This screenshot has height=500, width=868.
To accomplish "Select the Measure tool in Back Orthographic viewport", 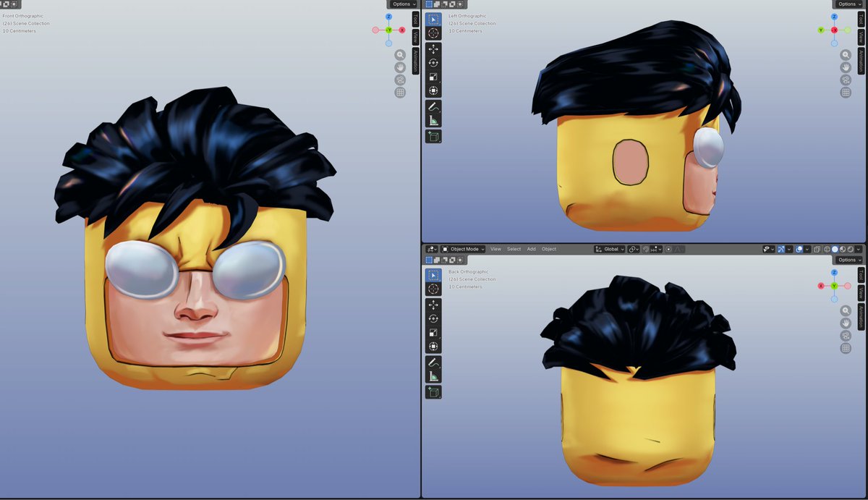I will point(433,376).
